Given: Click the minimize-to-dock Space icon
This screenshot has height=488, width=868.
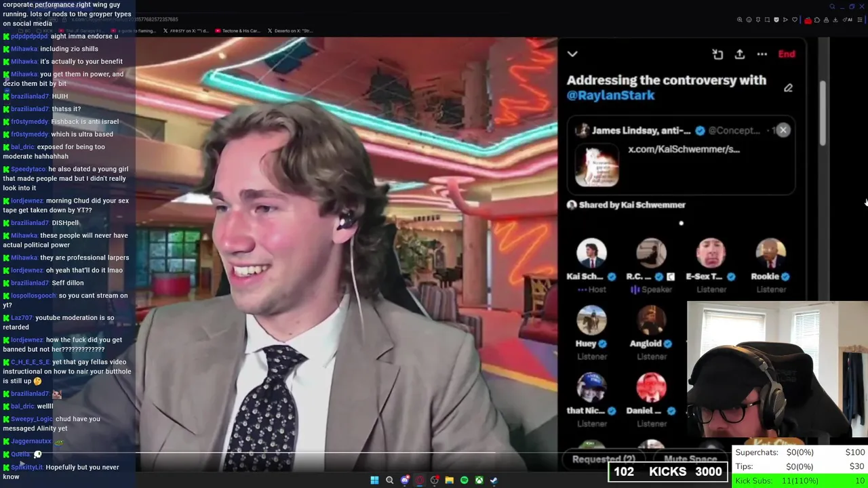Looking at the screenshot, I should click(717, 54).
